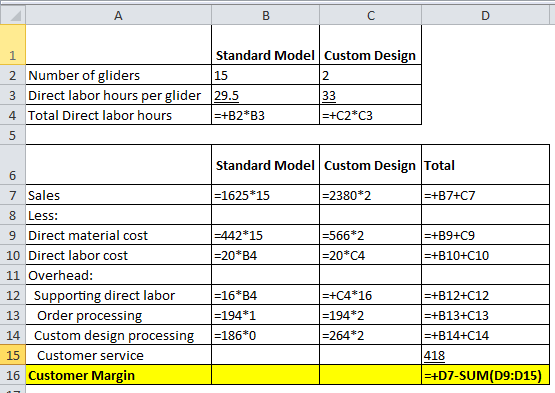Image resolution: width=555 pixels, height=393 pixels.
Task: Click the Select All corner triangle
Action: click(x=13, y=16)
